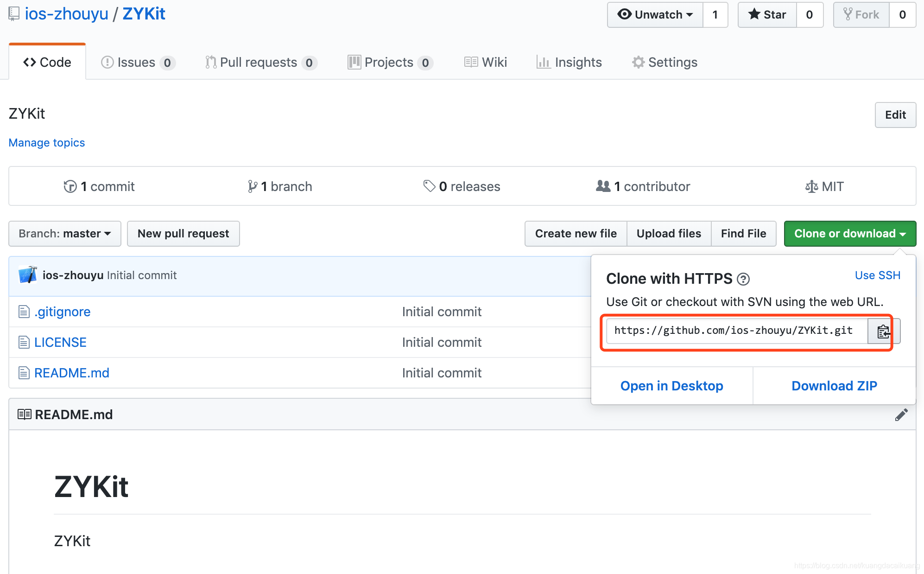Click the Settings gear icon
This screenshot has height=574, width=924.
[x=638, y=62]
